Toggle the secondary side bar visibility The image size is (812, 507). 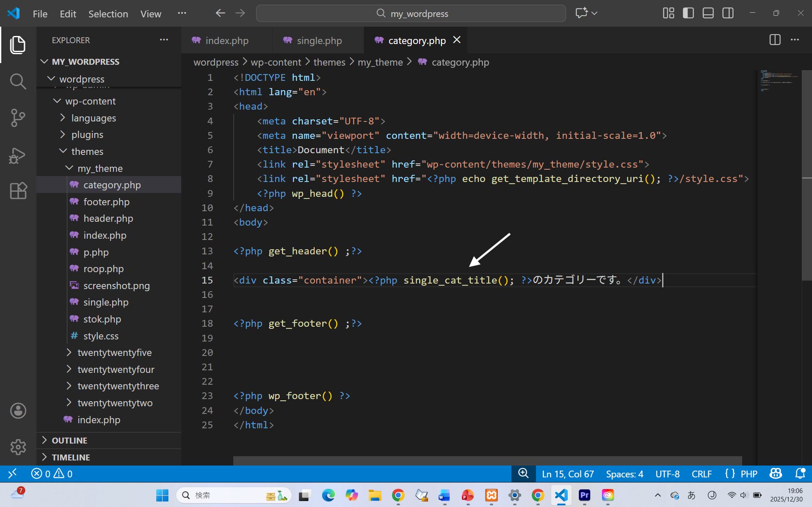click(728, 13)
